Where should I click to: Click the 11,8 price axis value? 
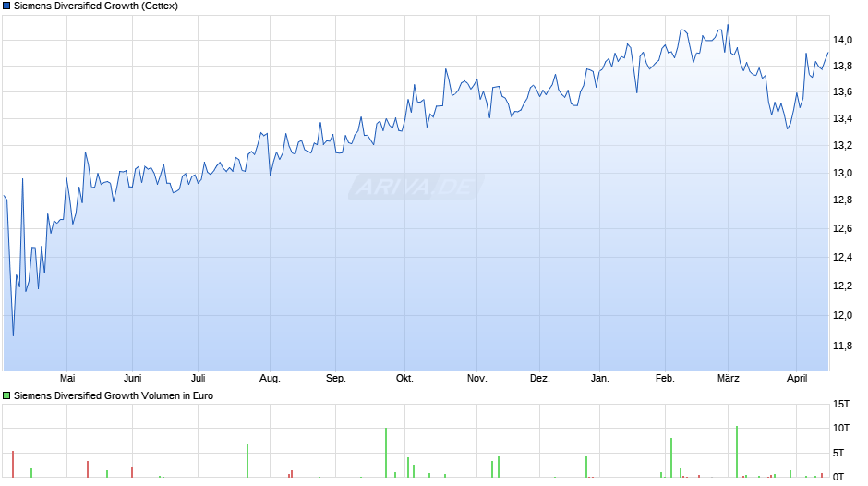(842, 346)
